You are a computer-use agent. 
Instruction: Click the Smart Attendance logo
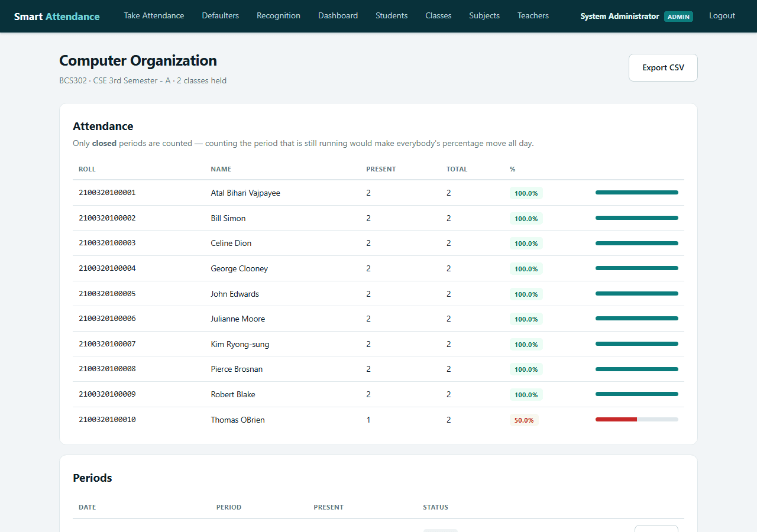57,17
